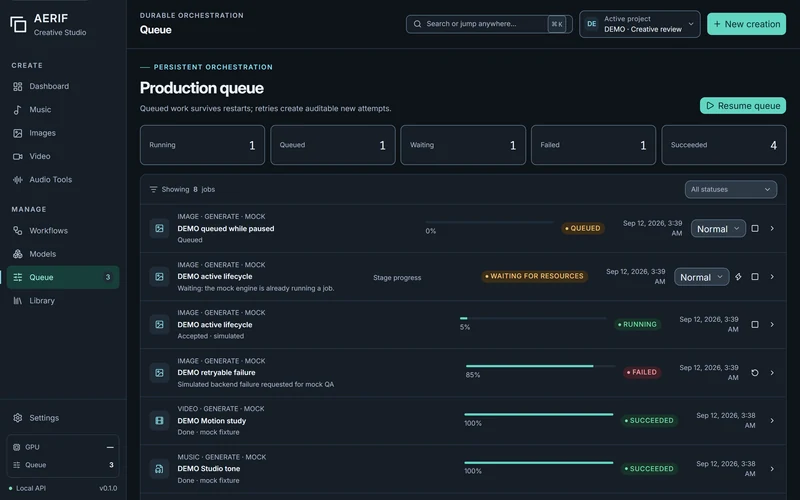Image resolution: width=800 pixels, height=500 pixels.
Task: Click the ⌘K shortcut badge
Action: point(557,24)
